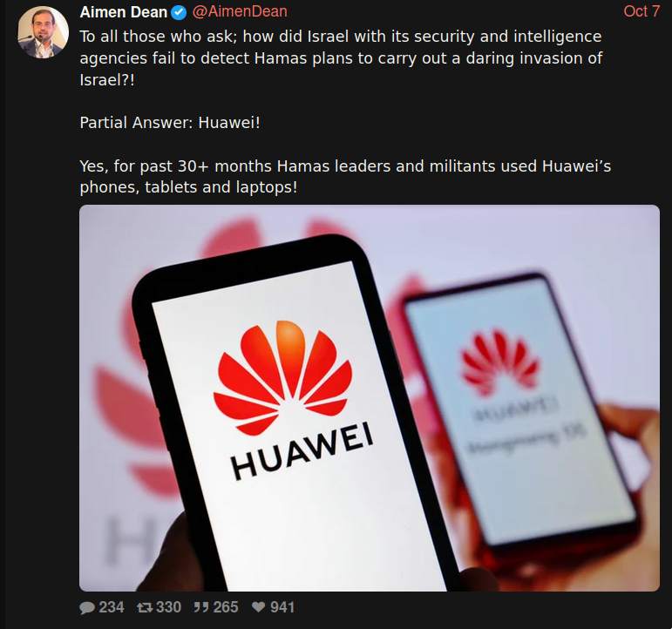Screen dimensions: 672x629
Task: Click the 330 retweets count
Action: (x=168, y=607)
